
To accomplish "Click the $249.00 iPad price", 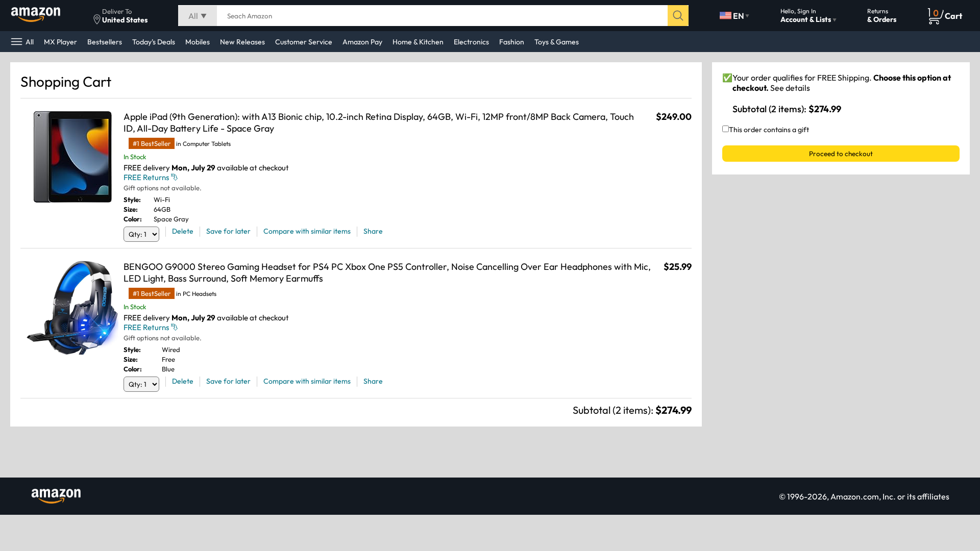I will 674,117.
